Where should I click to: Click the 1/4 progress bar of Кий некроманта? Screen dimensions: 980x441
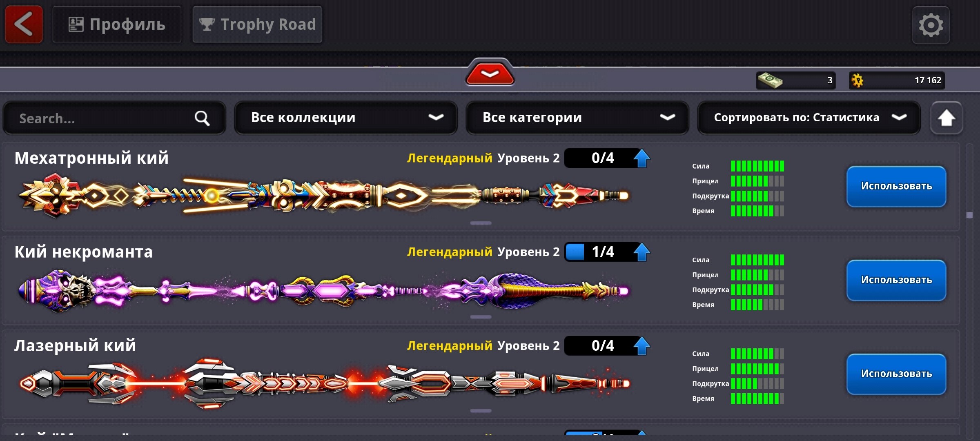click(x=603, y=252)
